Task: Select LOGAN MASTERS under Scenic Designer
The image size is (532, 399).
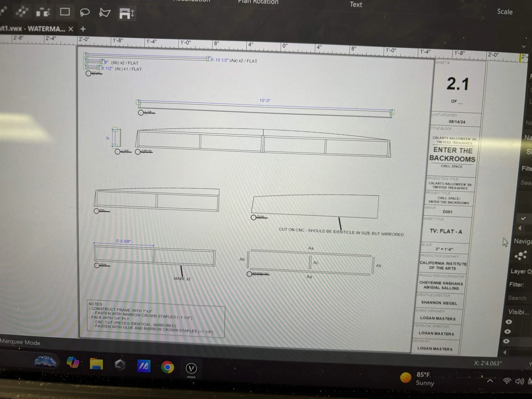Action: pyautogui.click(x=438, y=318)
